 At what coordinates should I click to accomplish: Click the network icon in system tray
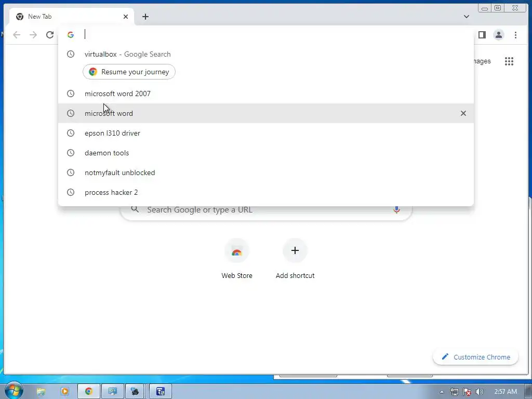coord(454,392)
